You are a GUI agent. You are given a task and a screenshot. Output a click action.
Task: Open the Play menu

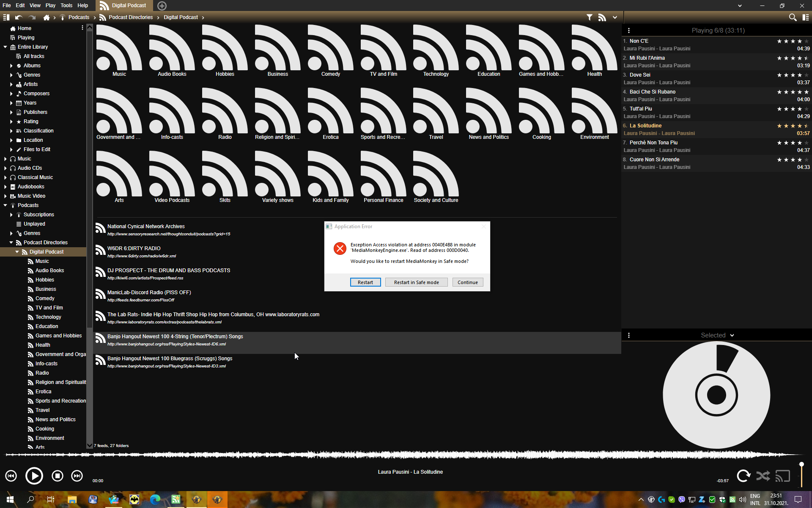coord(50,6)
